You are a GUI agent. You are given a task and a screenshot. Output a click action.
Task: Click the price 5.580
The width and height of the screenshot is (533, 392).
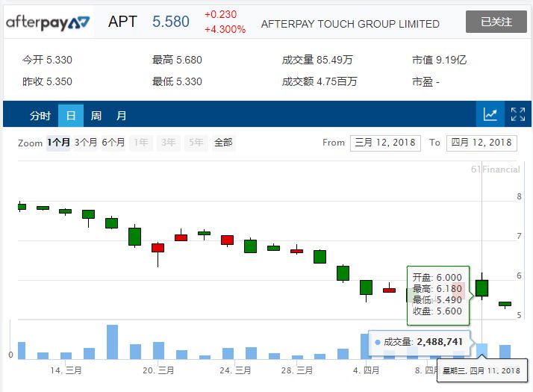(x=171, y=22)
